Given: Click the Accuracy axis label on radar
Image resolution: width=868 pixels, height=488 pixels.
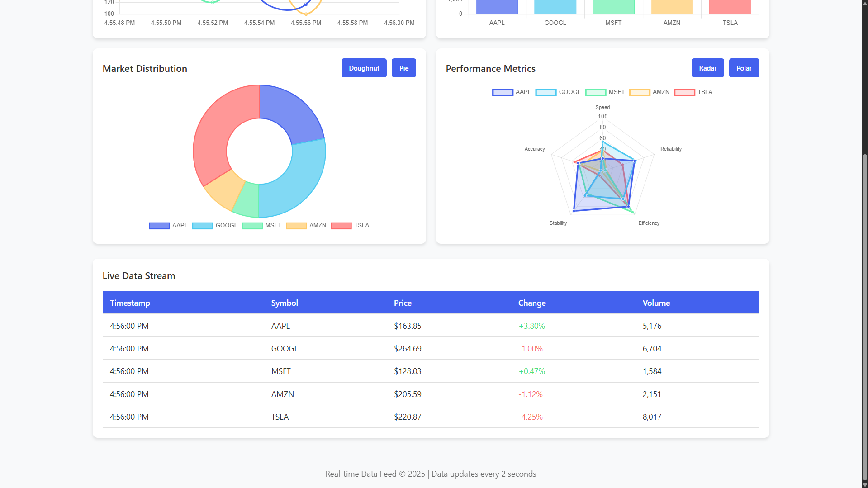Looking at the screenshot, I should (x=535, y=149).
